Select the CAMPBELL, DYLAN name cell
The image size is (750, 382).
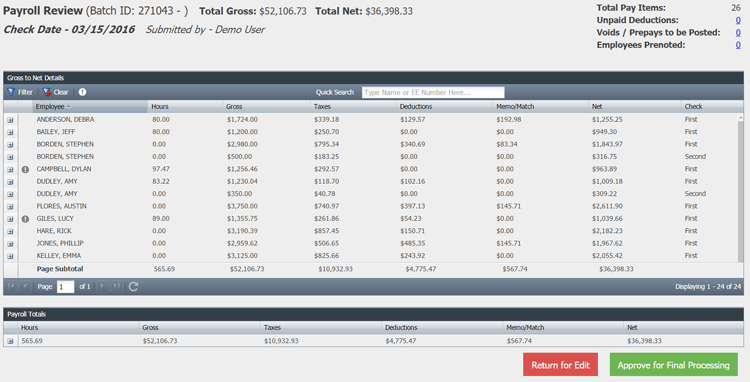pyautogui.click(x=64, y=169)
